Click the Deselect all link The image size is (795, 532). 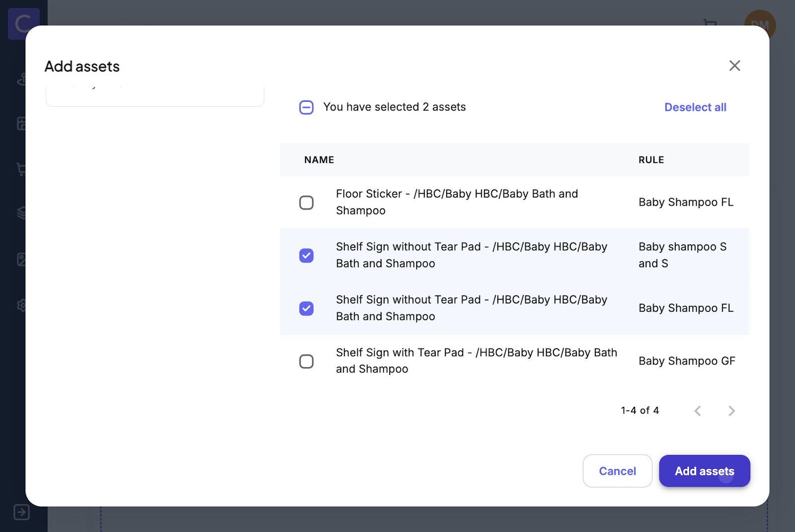[695, 107]
